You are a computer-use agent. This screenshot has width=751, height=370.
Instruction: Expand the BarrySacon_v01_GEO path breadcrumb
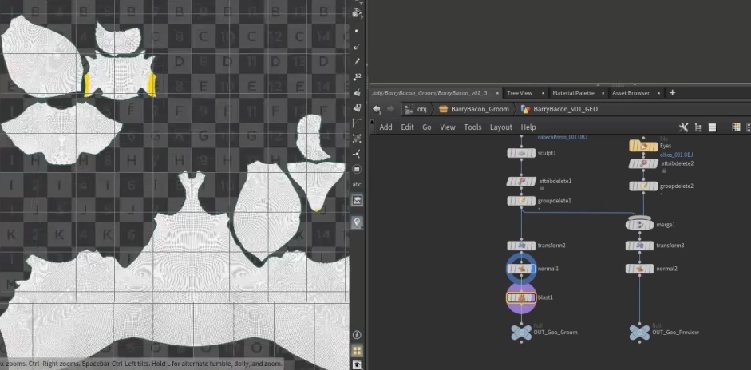559,109
